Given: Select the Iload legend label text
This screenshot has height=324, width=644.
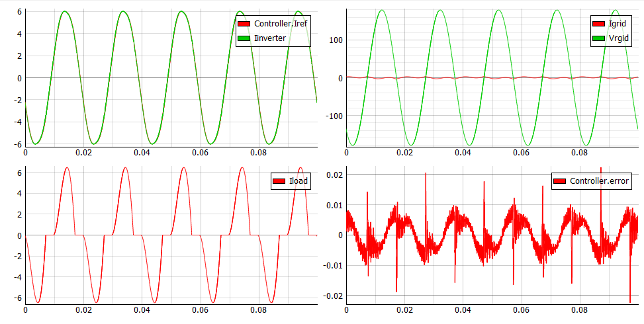Looking at the screenshot, I should pos(299,182).
